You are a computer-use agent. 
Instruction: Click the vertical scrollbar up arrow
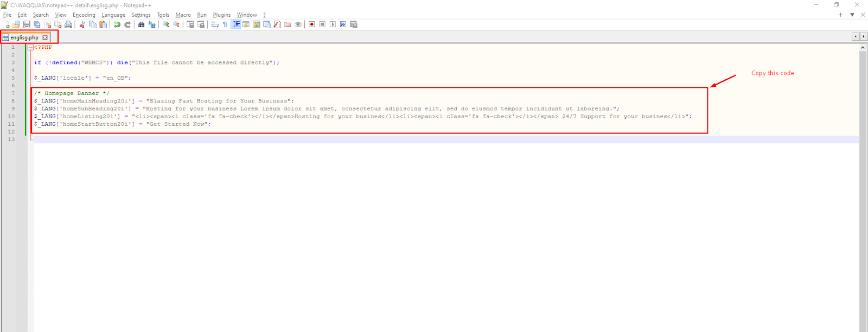[863, 48]
